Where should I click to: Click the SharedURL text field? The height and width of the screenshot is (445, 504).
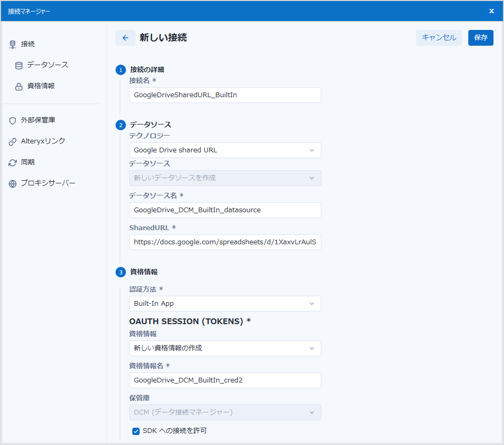click(x=225, y=242)
